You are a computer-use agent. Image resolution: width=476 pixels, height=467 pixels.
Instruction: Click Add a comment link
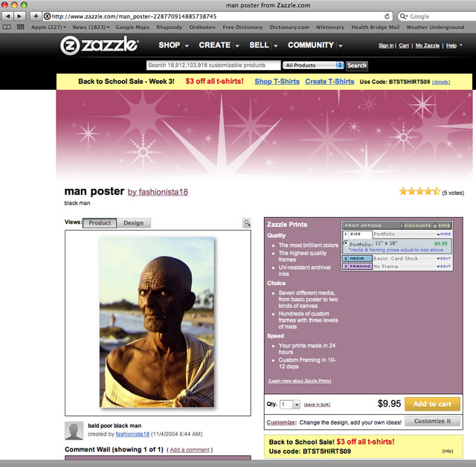tap(190, 450)
